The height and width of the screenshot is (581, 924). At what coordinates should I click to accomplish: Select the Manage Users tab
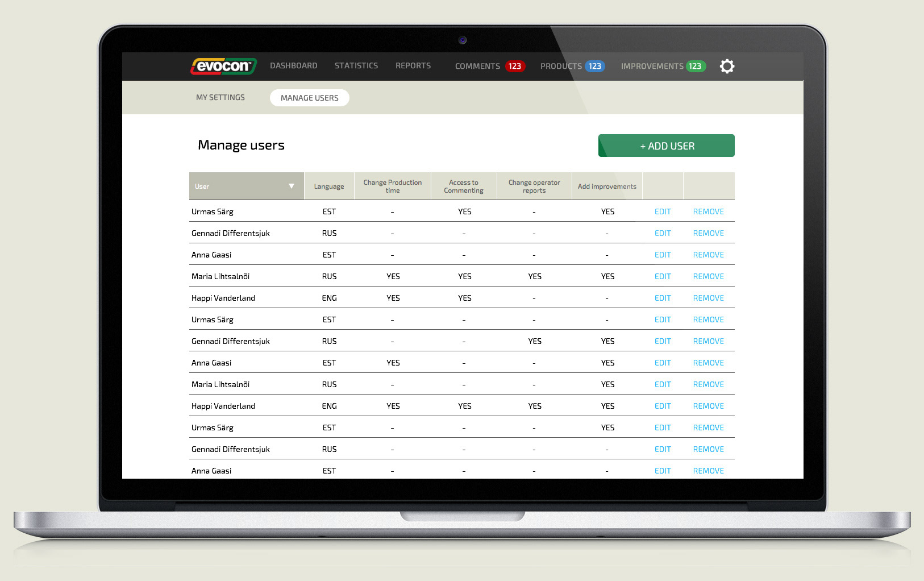click(310, 98)
